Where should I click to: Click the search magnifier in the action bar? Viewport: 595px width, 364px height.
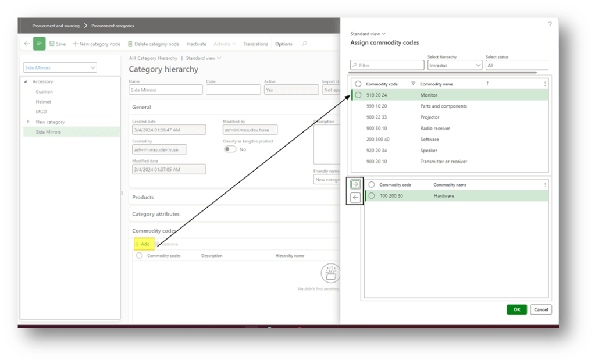(x=304, y=44)
